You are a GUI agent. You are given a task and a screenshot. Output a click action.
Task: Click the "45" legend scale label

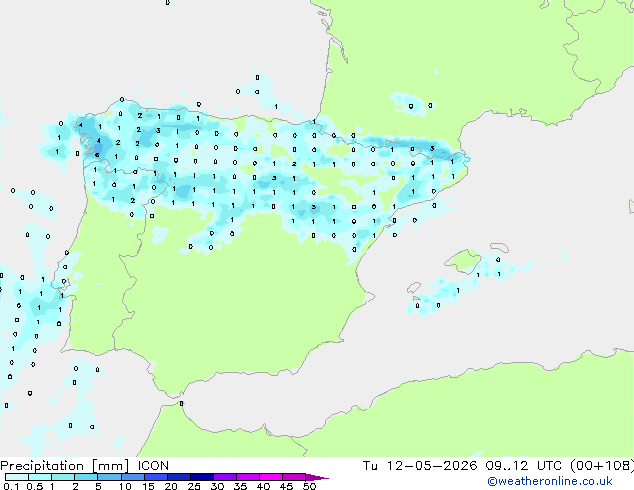286,486
